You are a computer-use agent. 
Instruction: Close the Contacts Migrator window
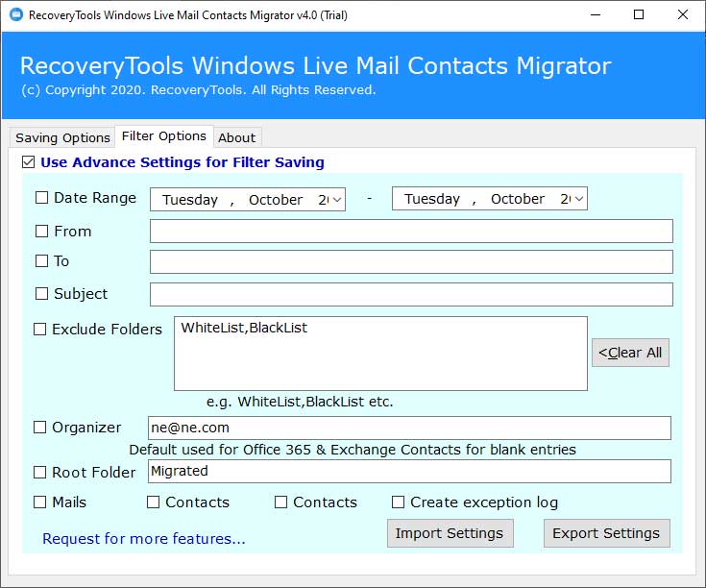[x=683, y=14]
